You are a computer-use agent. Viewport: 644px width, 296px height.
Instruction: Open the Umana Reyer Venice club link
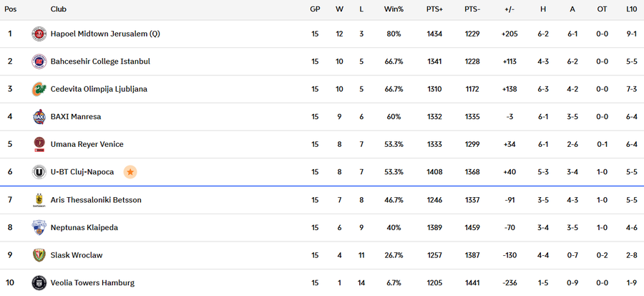[87, 145]
